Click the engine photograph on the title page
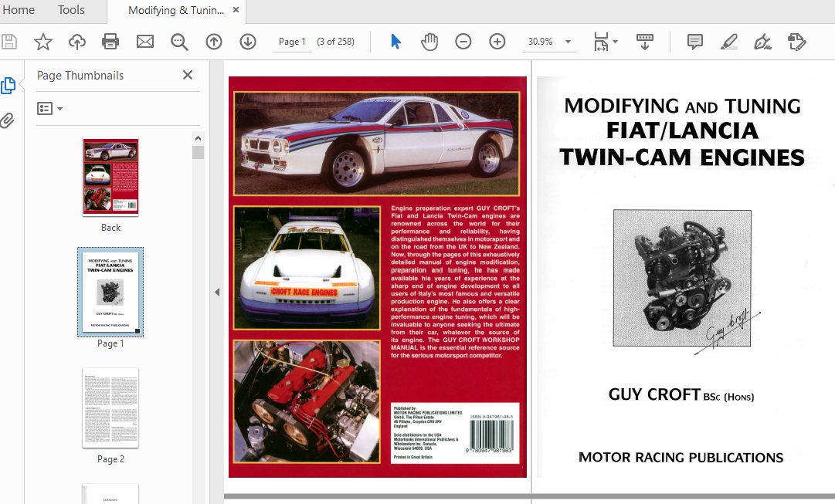Viewport: 835px width, 504px height. (x=682, y=278)
